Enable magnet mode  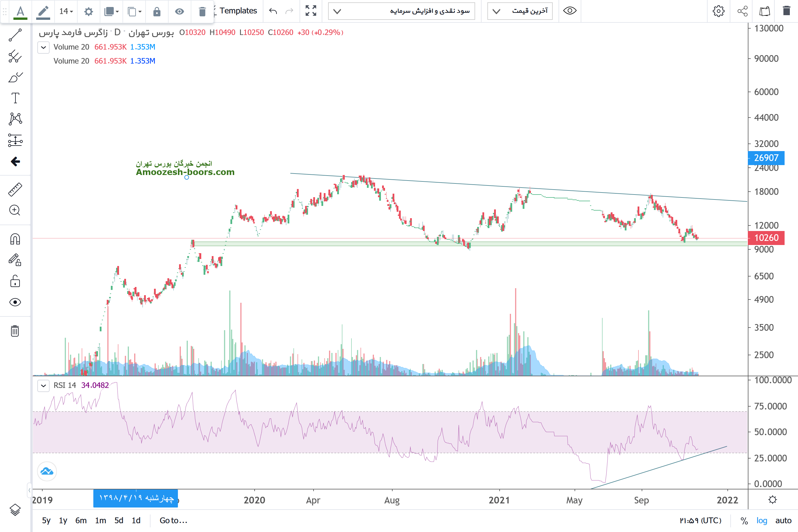15,239
